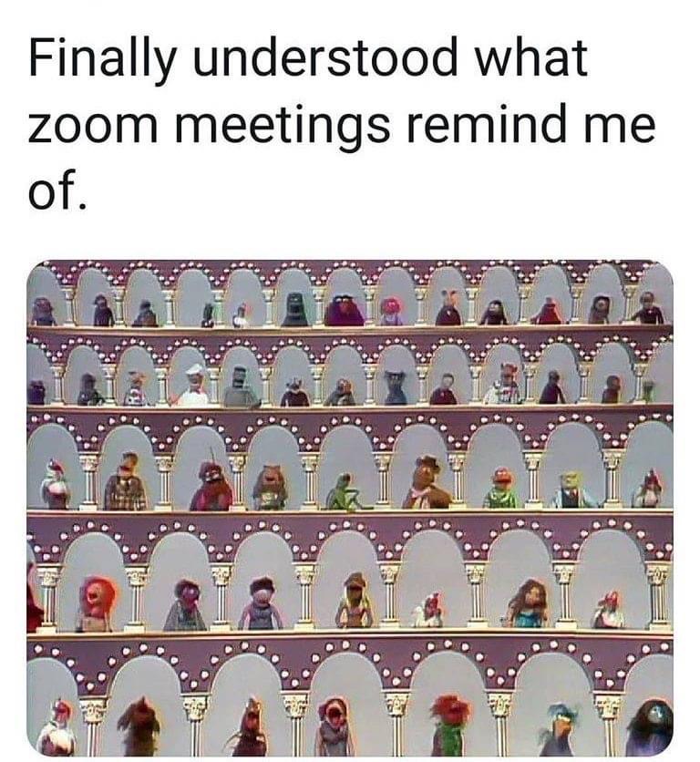
Task: Click brunette puppet in blue dress
Action: click(529, 602)
